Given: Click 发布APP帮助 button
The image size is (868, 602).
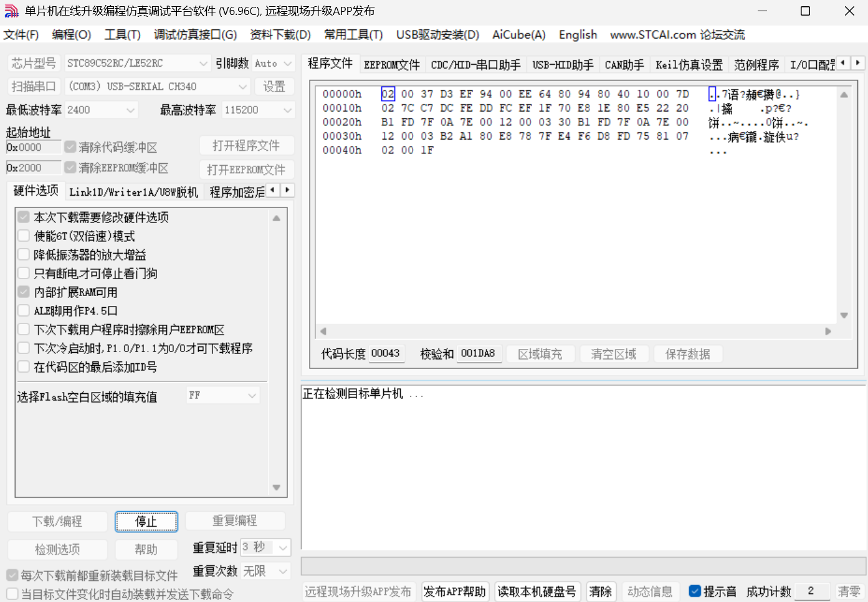Looking at the screenshot, I should [x=454, y=591].
